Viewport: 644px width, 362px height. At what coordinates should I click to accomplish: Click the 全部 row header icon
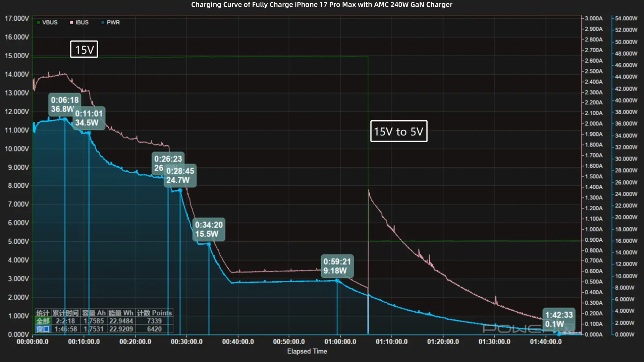pyautogui.click(x=44, y=321)
